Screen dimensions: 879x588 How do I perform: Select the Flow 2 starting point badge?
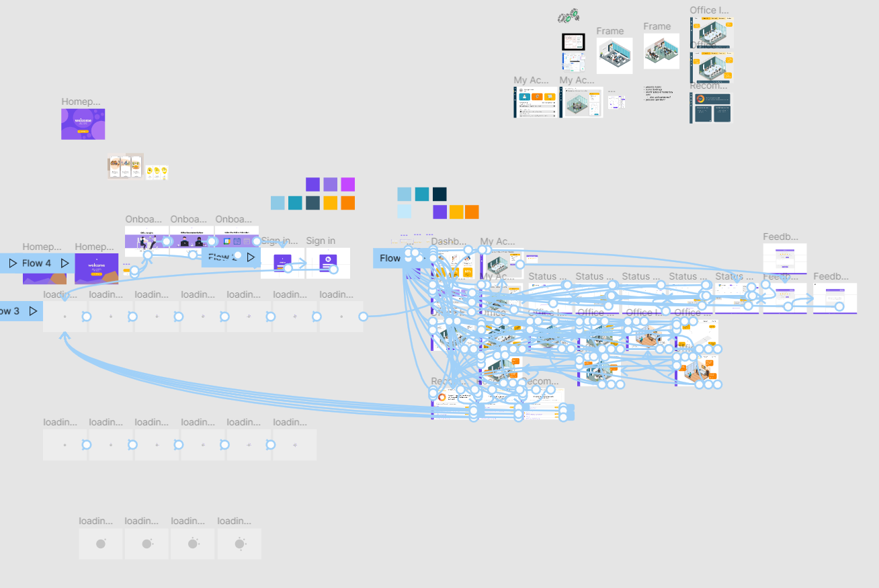(x=231, y=257)
